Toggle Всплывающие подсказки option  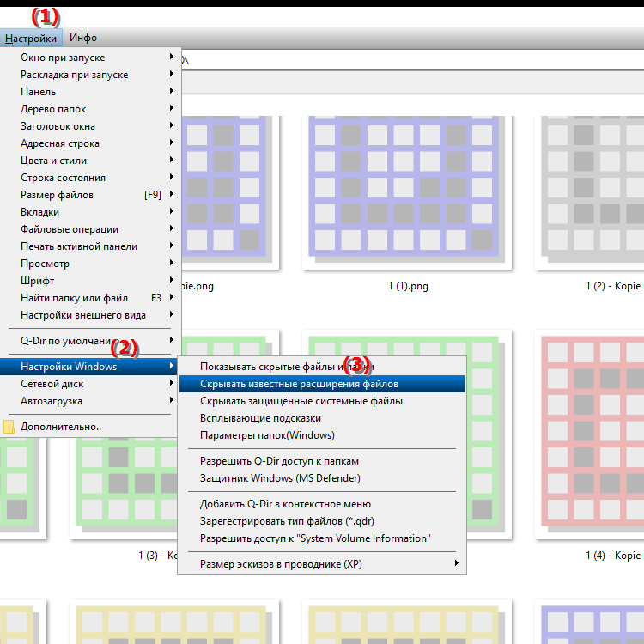tap(322, 418)
